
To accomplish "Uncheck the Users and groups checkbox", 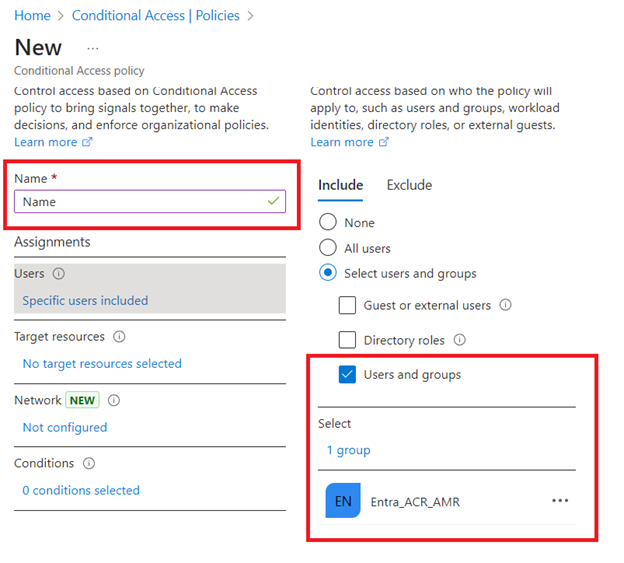I will coord(347,375).
